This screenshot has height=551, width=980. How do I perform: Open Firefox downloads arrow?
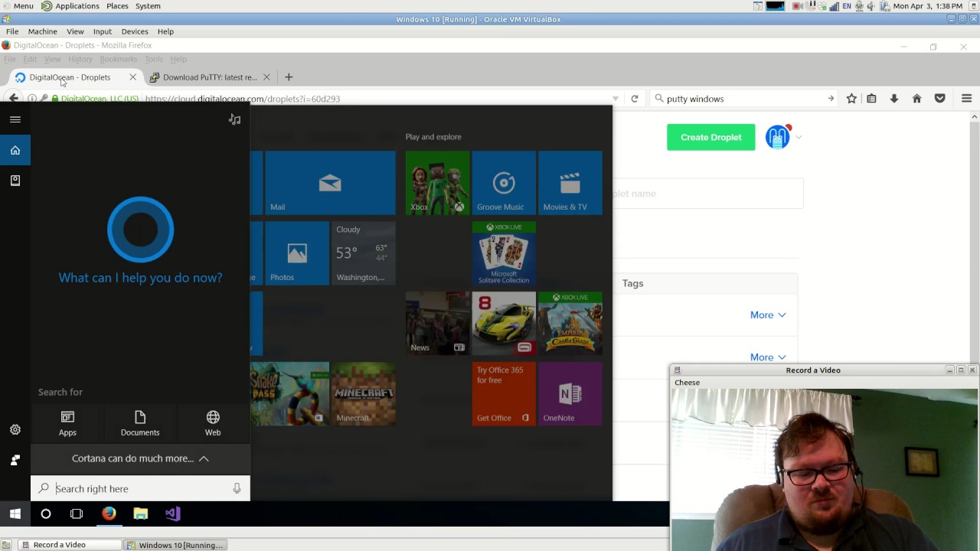893,99
